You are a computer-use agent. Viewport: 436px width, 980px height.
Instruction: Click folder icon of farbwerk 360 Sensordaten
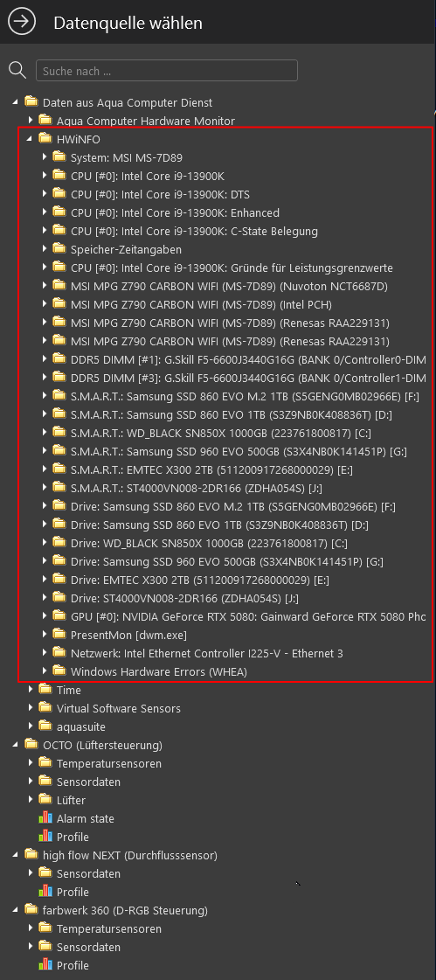pos(45,946)
